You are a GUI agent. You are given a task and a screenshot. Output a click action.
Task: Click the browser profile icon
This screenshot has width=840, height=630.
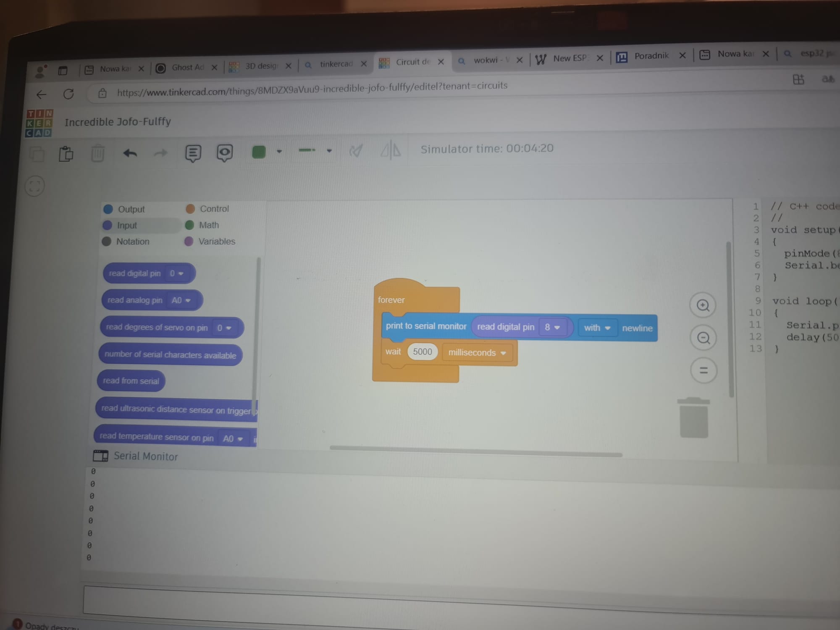[x=41, y=72]
